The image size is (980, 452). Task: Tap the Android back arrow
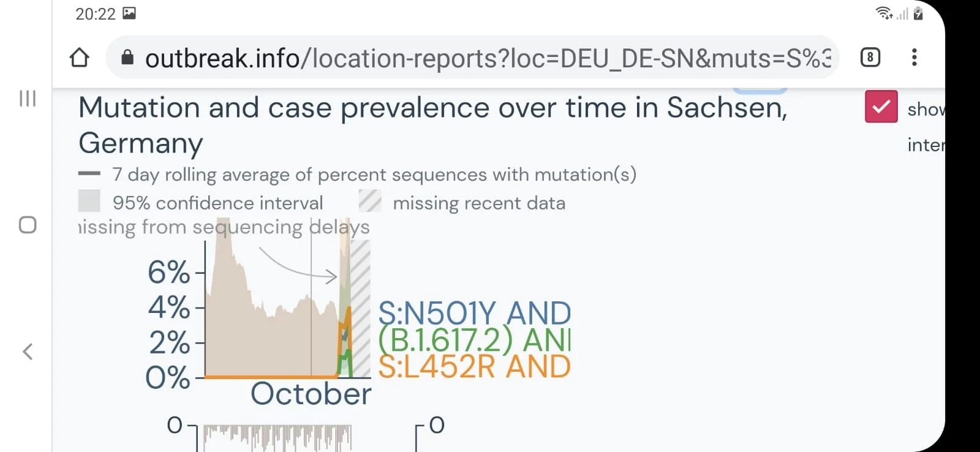click(x=28, y=352)
